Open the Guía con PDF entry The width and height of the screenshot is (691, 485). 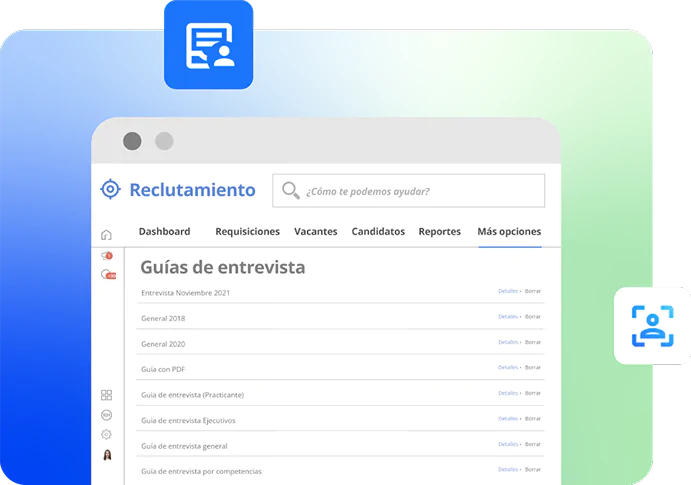coord(163,369)
